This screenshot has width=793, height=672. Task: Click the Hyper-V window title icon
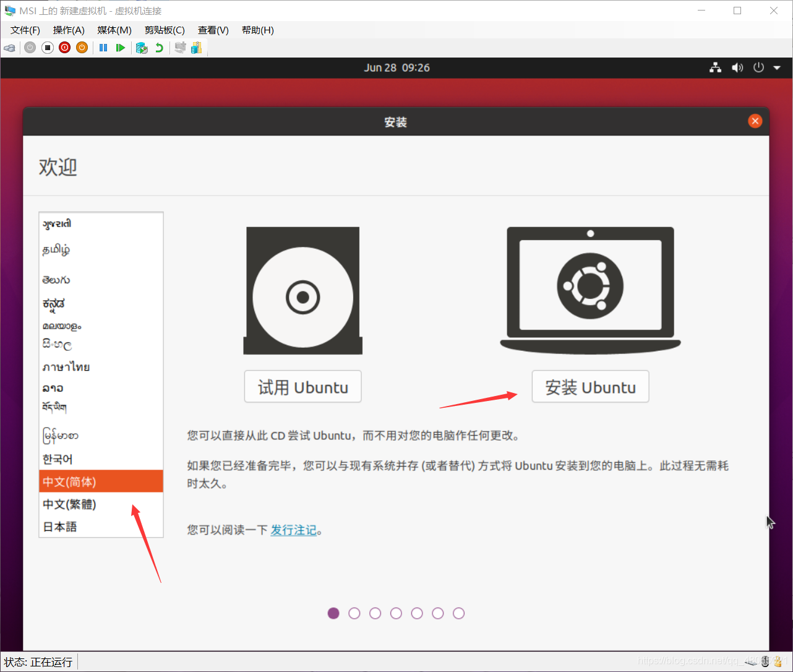(10, 11)
